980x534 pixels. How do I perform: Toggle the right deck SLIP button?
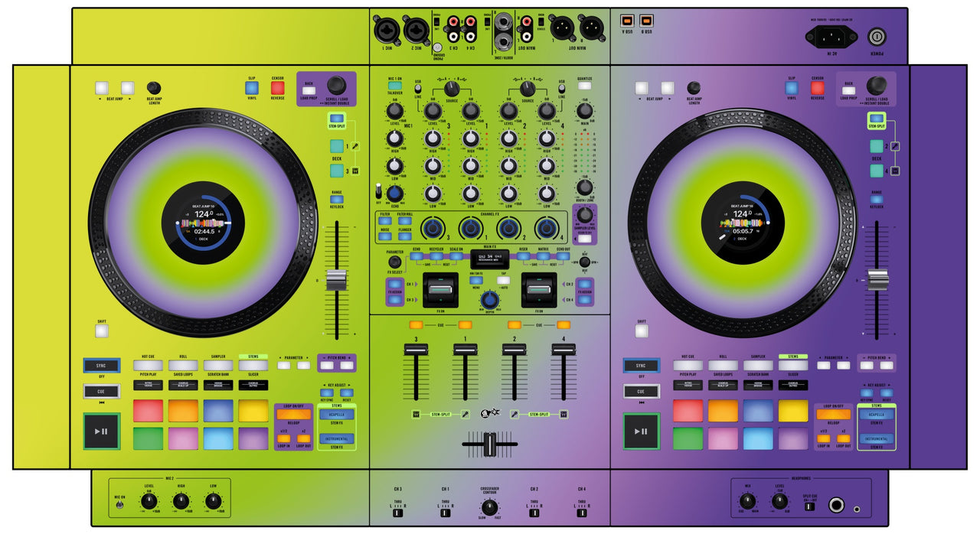click(x=791, y=88)
